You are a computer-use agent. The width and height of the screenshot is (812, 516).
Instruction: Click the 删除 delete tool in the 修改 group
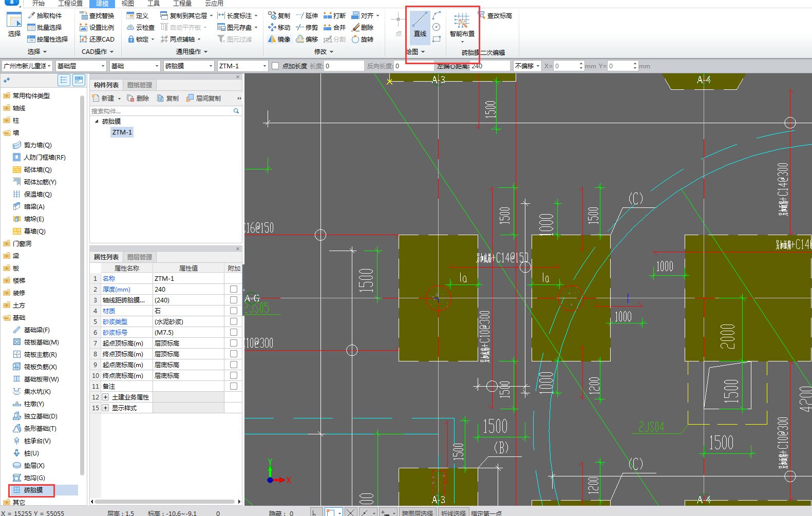coord(363,27)
